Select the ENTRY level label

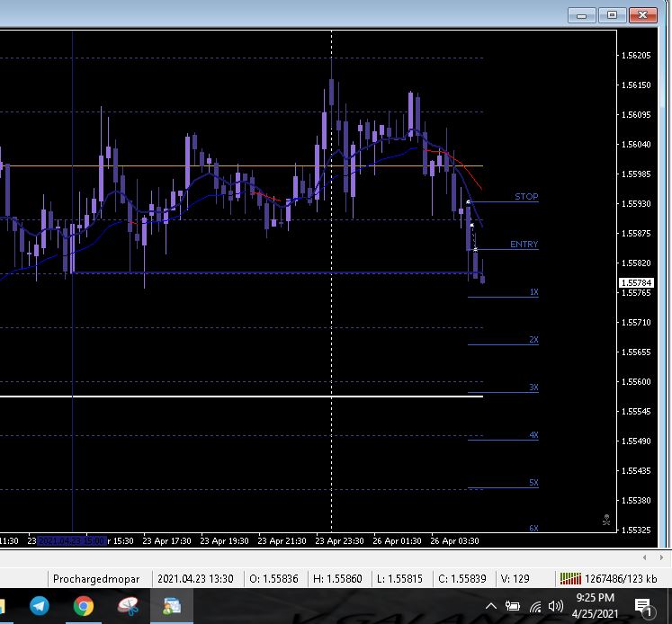coord(524,244)
